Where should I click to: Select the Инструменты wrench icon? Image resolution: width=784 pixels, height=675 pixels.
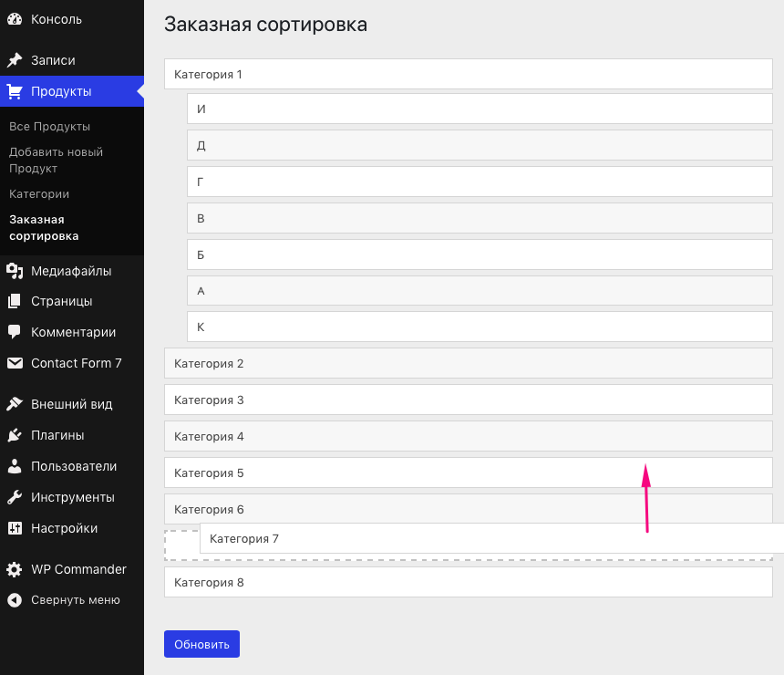[15, 497]
